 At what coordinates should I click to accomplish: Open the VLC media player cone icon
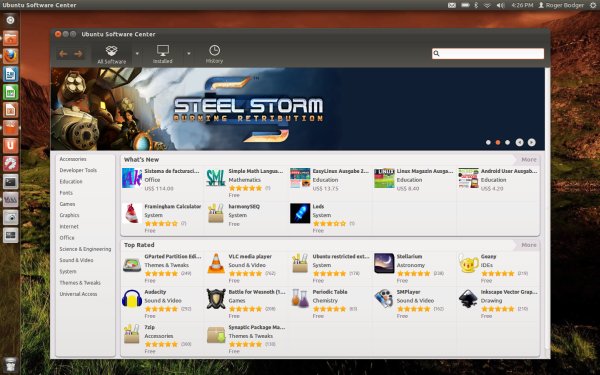click(216, 264)
